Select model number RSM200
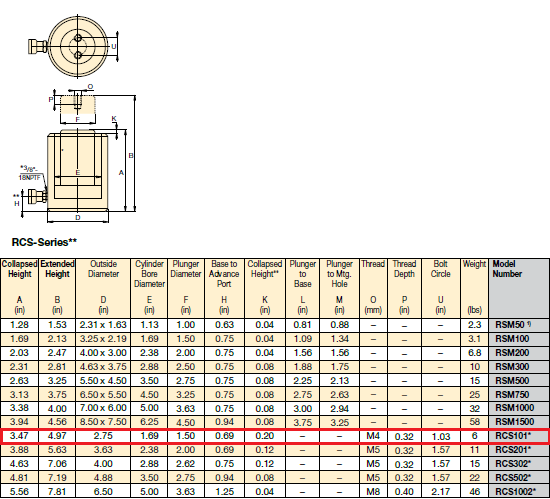The height and width of the screenshot is (499, 550). [512, 353]
